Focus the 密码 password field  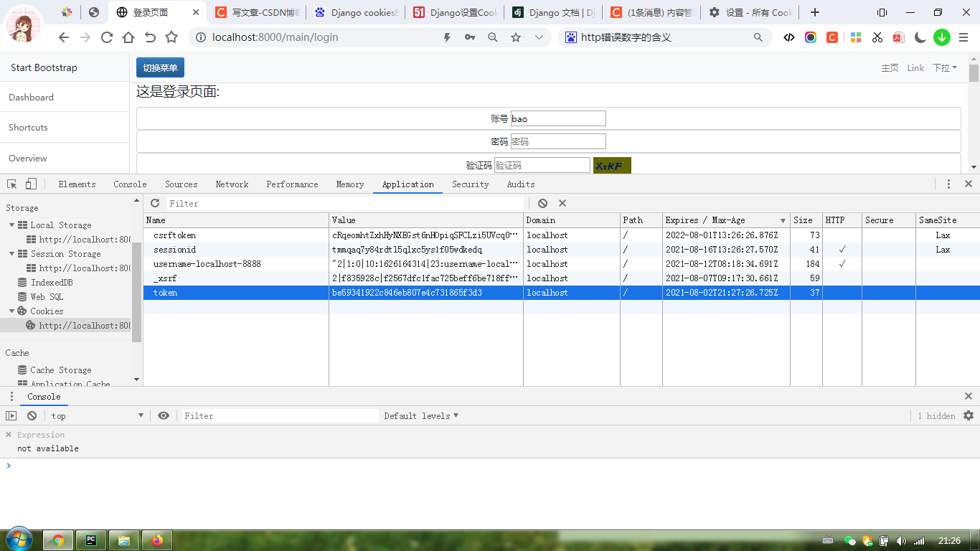pyautogui.click(x=558, y=141)
